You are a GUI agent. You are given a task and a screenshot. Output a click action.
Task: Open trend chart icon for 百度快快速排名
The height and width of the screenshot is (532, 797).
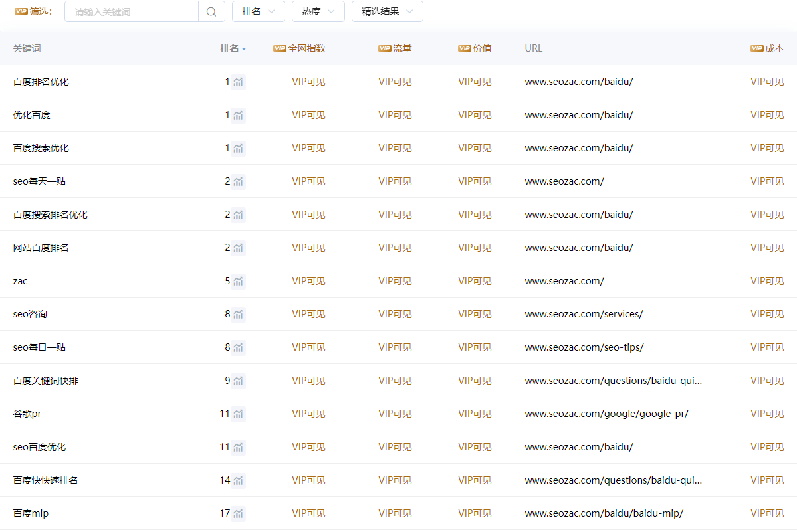tap(238, 480)
